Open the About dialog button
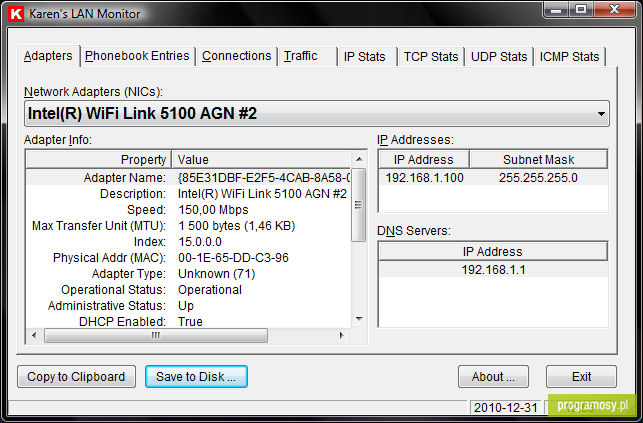The width and height of the screenshot is (643, 423). [493, 376]
